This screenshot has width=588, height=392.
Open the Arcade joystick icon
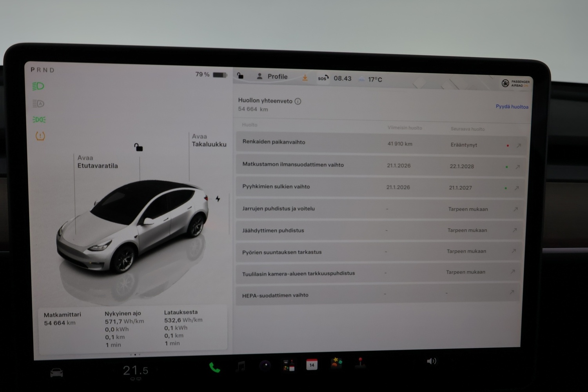coord(360,363)
